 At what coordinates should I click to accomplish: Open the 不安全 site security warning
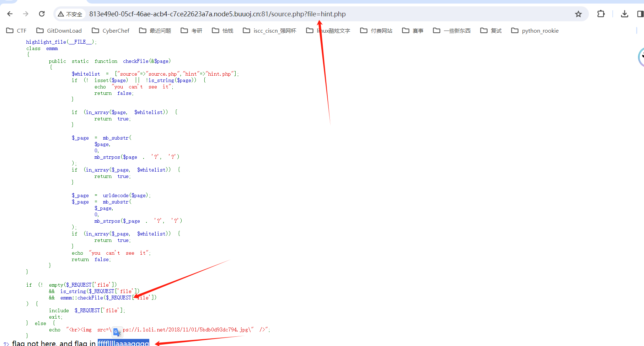click(70, 14)
